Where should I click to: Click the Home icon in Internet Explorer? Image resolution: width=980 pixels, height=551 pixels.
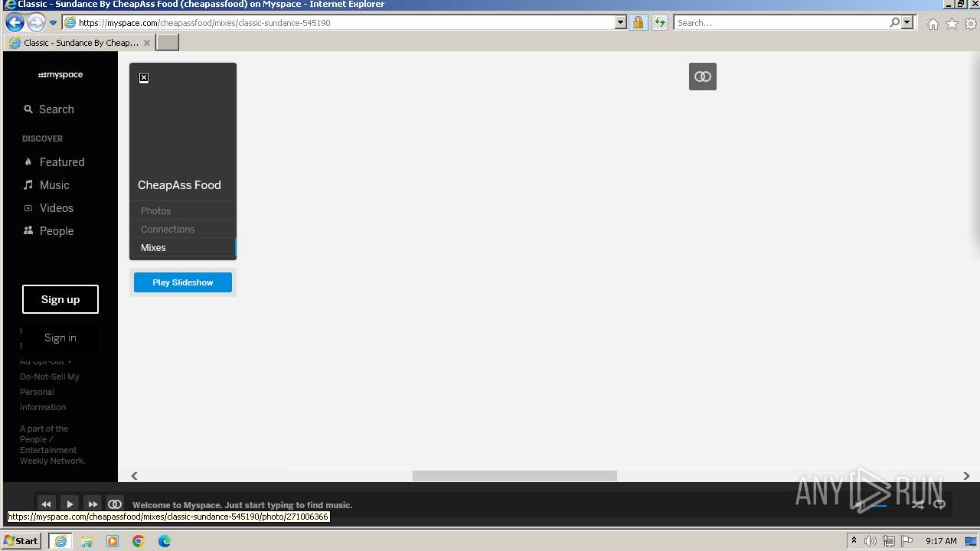[933, 24]
